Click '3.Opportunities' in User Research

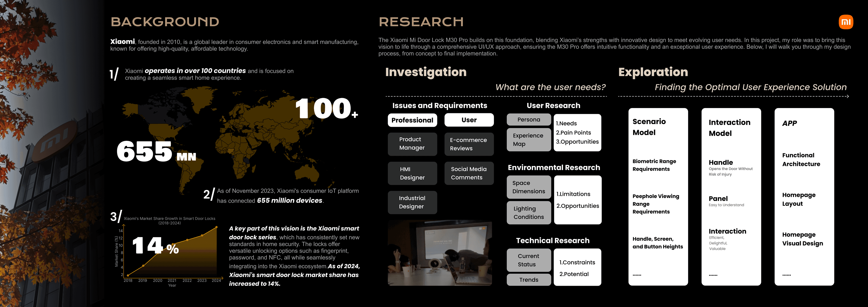point(577,142)
